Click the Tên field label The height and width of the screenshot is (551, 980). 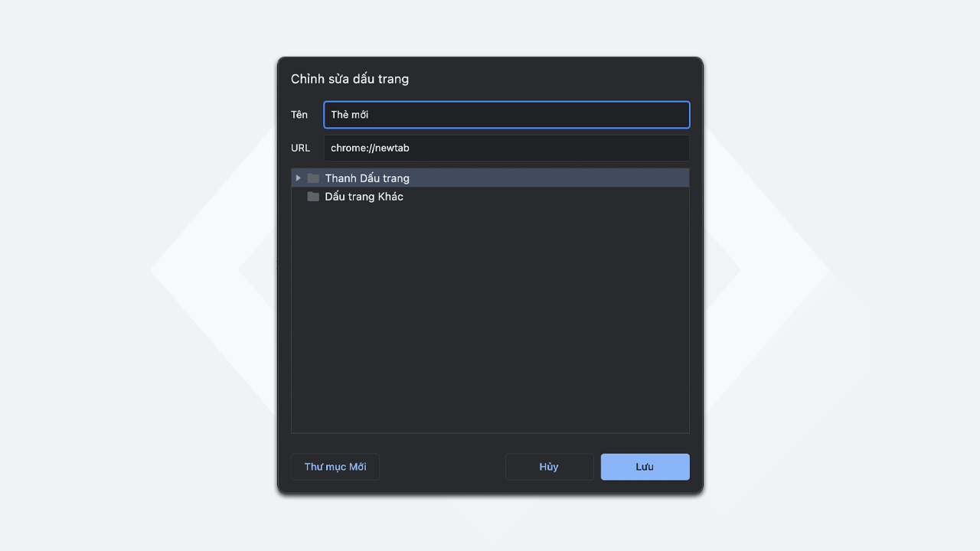(x=299, y=115)
